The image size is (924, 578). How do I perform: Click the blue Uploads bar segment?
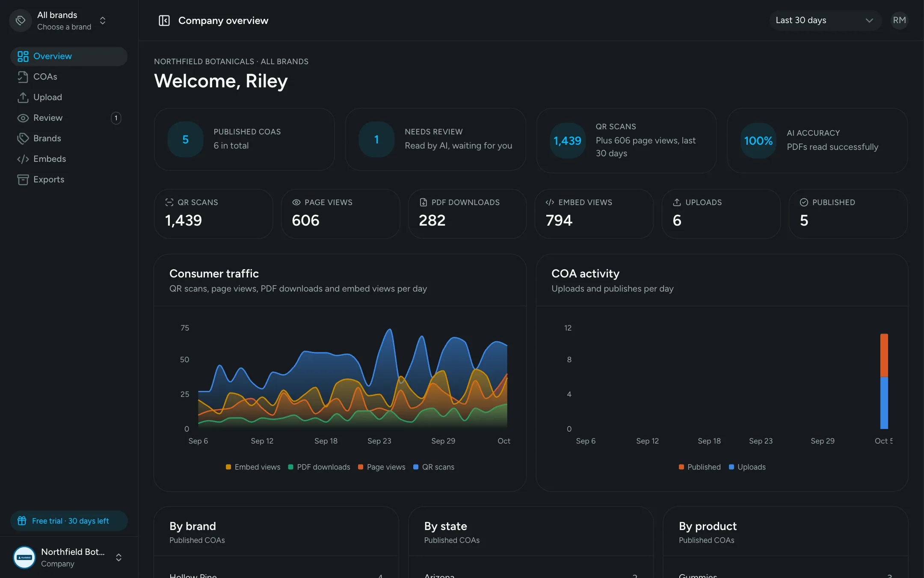point(884,403)
